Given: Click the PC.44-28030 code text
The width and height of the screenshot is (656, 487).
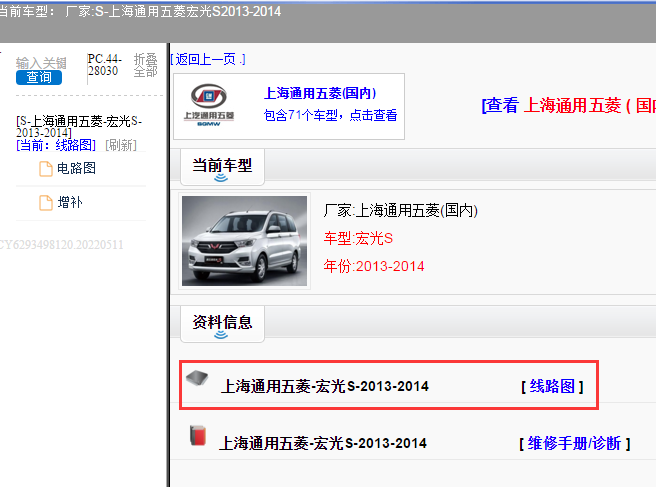Looking at the screenshot, I should click(x=105, y=65).
